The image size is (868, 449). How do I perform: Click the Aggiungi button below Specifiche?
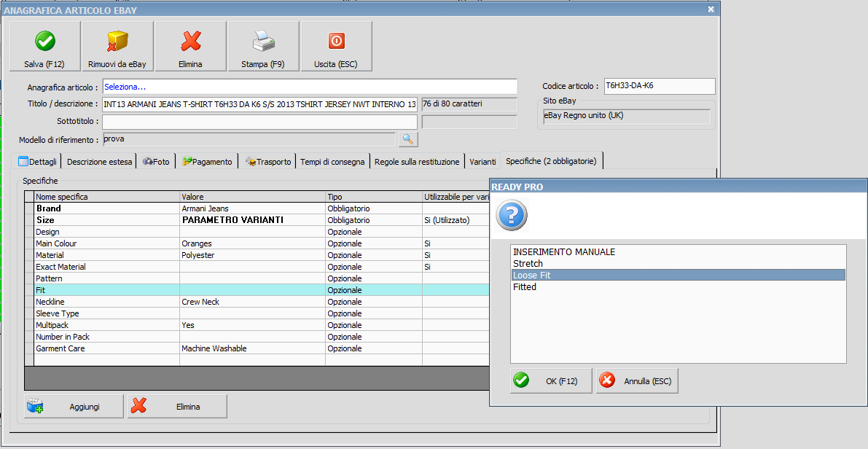pyautogui.click(x=74, y=407)
